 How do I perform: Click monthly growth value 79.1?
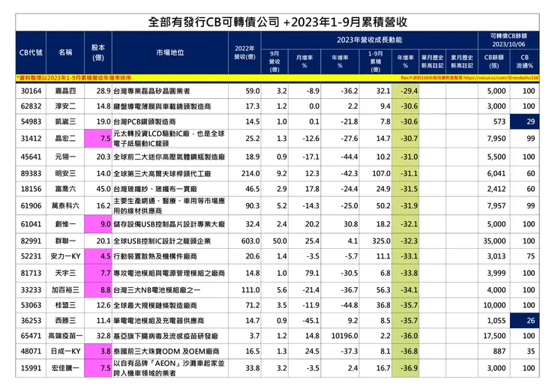point(311,273)
